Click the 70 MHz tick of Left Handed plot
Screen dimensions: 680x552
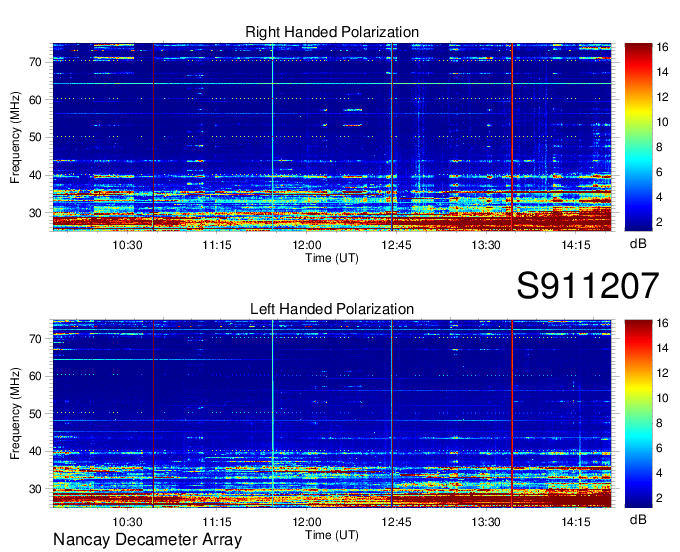coord(36,339)
